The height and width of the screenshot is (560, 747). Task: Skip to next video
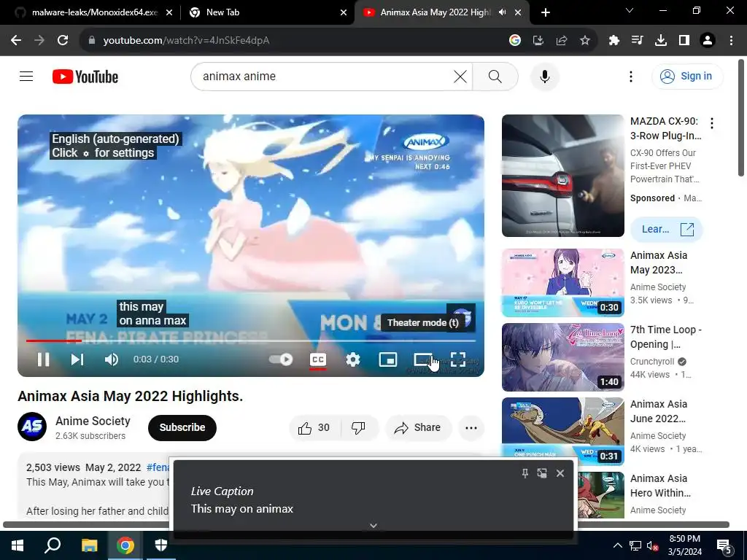(x=77, y=359)
